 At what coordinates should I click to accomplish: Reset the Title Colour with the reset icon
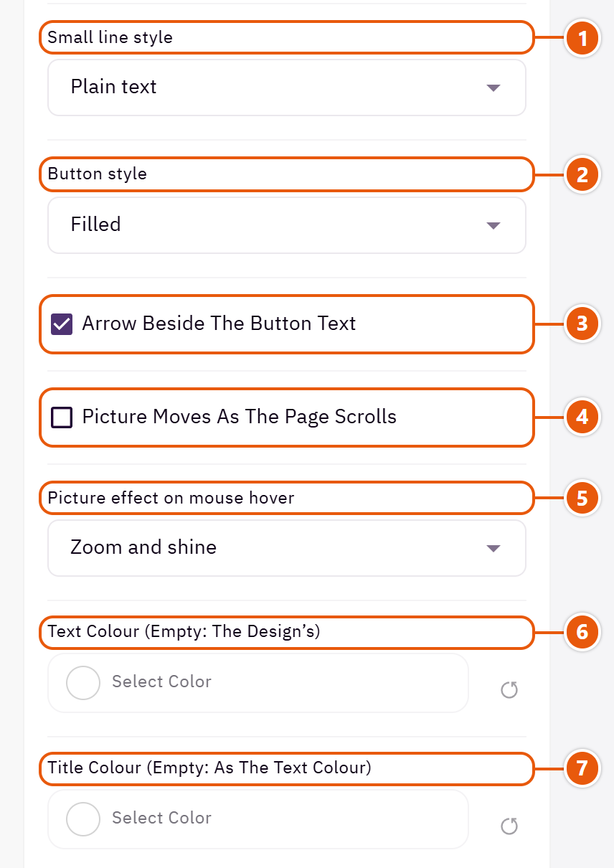pos(509,826)
